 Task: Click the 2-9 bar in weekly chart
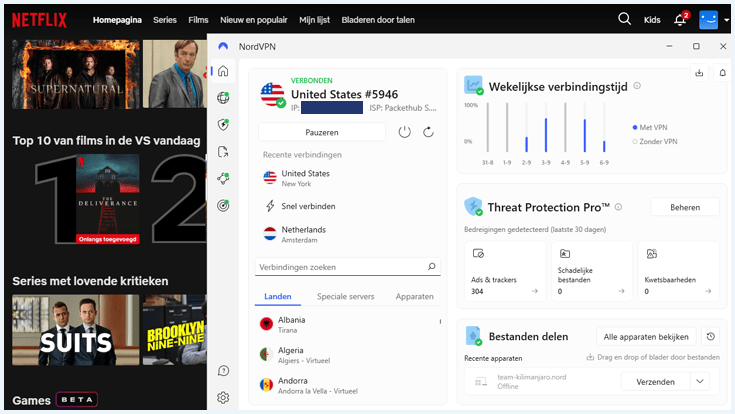click(x=526, y=144)
